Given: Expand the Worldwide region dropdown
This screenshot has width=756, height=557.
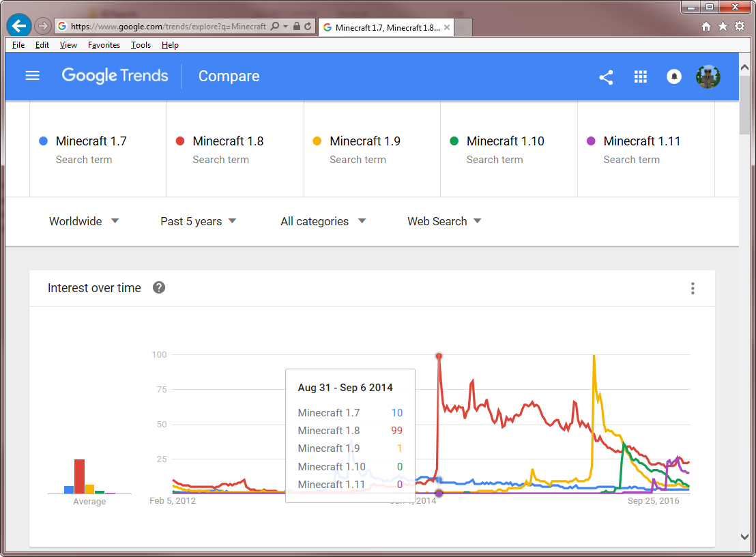Looking at the screenshot, I should pyautogui.click(x=84, y=221).
